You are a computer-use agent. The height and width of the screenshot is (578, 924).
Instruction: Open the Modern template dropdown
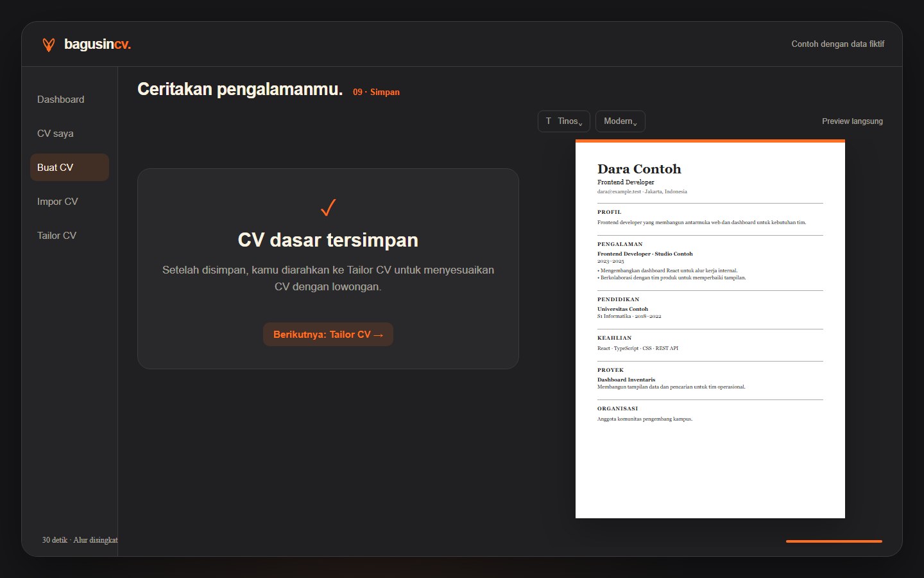tap(620, 121)
